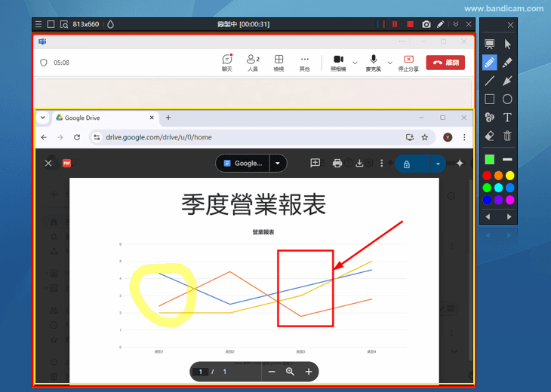551x392 pixels.
Task: Open Chrome three-dot menu
Action: point(464,137)
